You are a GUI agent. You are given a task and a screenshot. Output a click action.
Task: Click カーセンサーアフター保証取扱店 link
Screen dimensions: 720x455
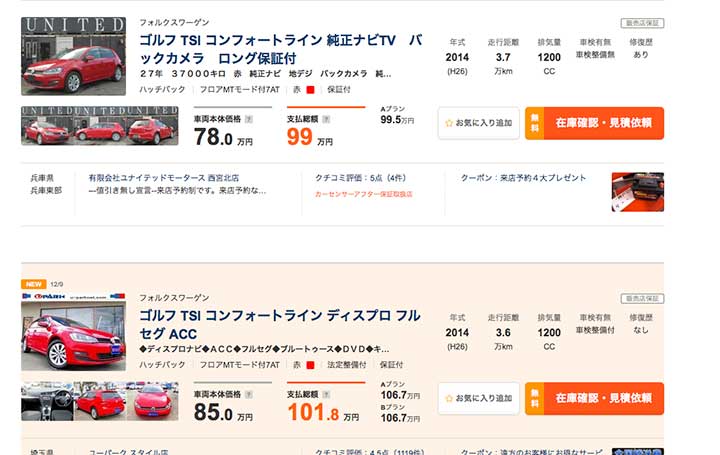[363, 194]
